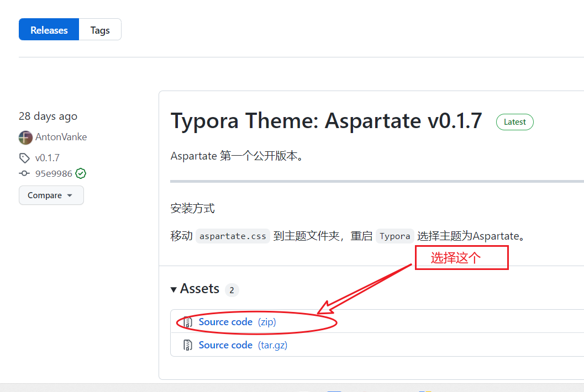Image resolution: width=584 pixels, height=392 pixels.
Task: Click commit icon beside 95e9986
Action: pyautogui.click(x=24, y=173)
